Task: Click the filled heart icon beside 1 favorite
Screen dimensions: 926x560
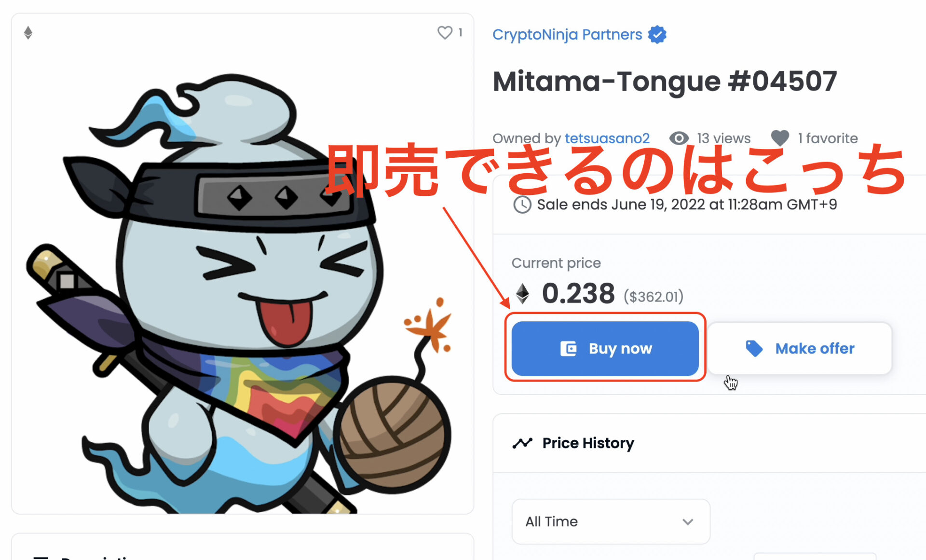Action: tap(780, 138)
